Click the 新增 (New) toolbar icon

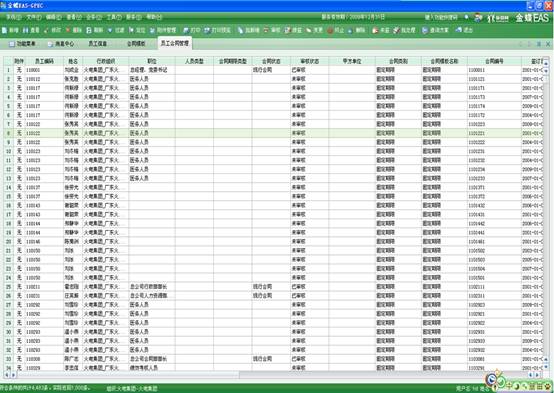click(x=10, y=30)
